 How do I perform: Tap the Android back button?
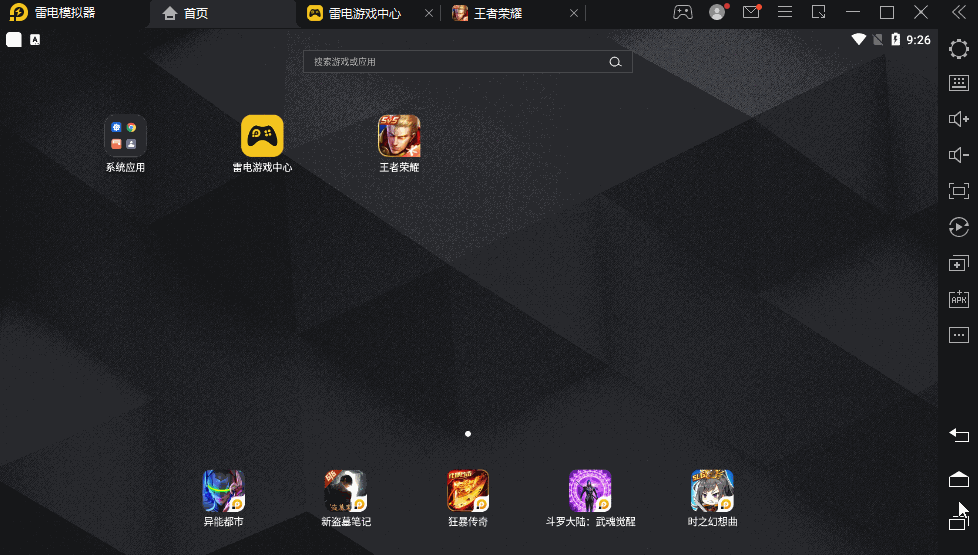pyautogui.click(x=959, y=435)
